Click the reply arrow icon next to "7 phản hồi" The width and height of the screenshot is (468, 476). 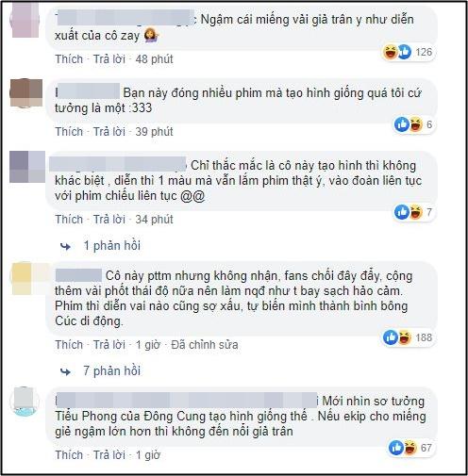coord(65,372)
